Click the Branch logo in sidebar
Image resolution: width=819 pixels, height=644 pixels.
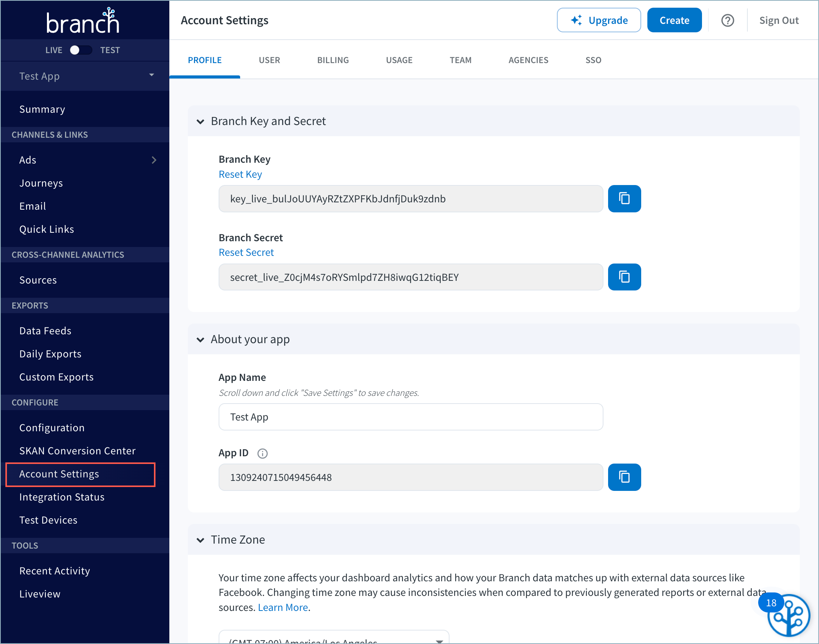click(83, 21)
